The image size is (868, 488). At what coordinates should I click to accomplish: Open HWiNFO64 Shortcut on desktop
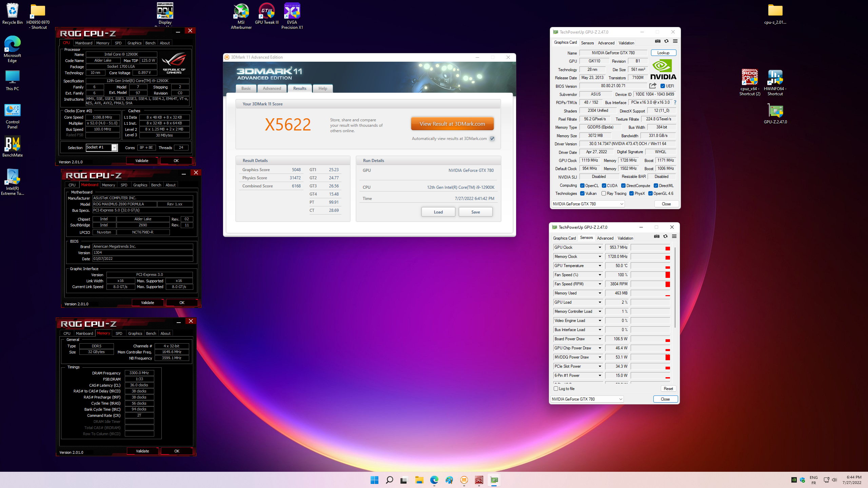[775, 82]
